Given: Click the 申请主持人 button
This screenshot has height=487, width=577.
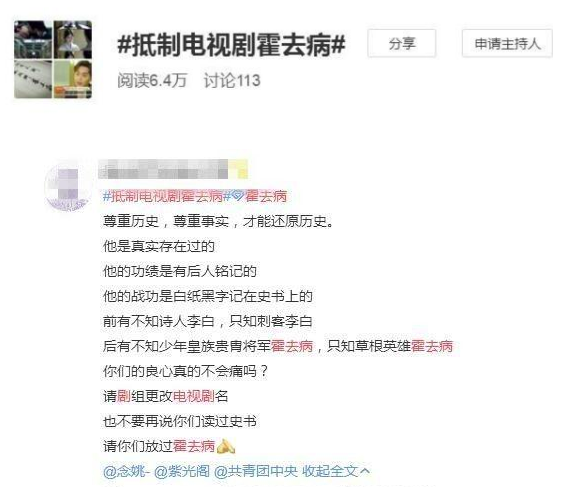Looking at the screenshot, I should tap(507, 43).
